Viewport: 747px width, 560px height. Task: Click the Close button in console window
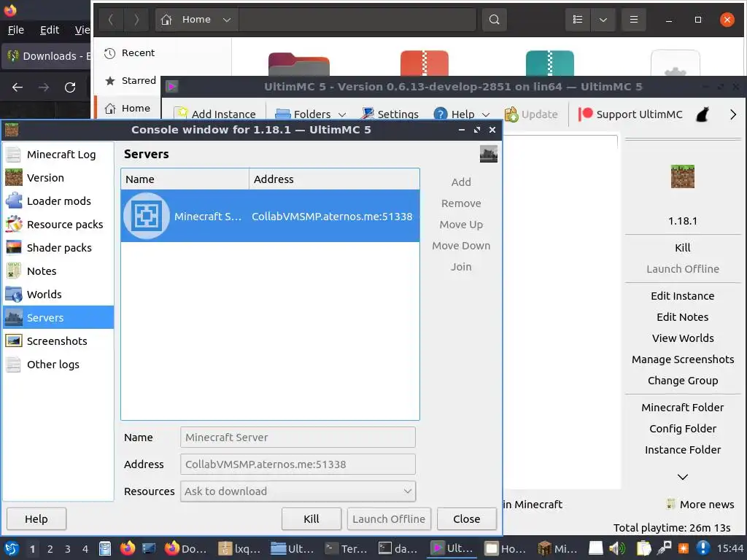point(466,518)
